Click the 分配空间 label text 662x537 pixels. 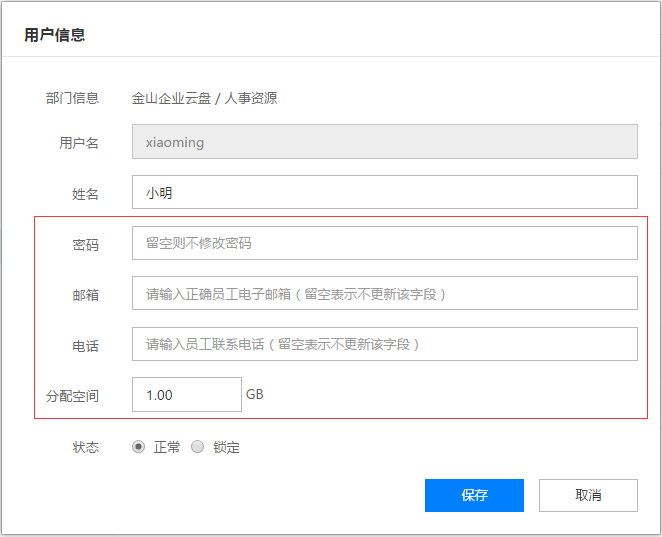(72, 396)
